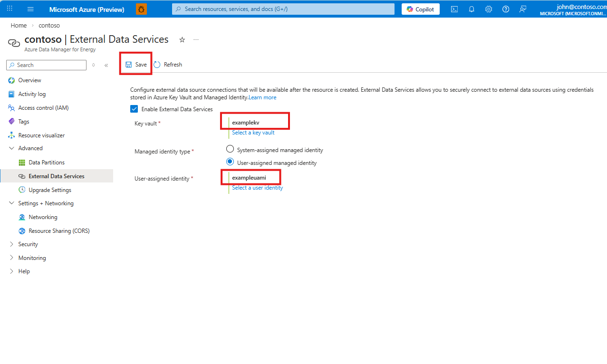
Task: Expand the Security section
Action: pyautogui.click(x=12, y=244)
